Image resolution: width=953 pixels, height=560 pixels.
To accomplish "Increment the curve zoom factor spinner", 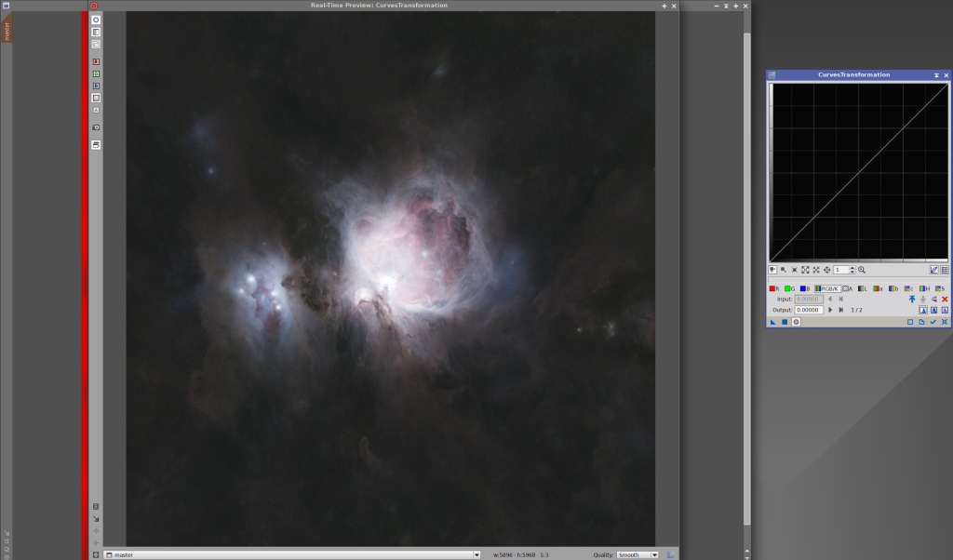I will (852, 268).
